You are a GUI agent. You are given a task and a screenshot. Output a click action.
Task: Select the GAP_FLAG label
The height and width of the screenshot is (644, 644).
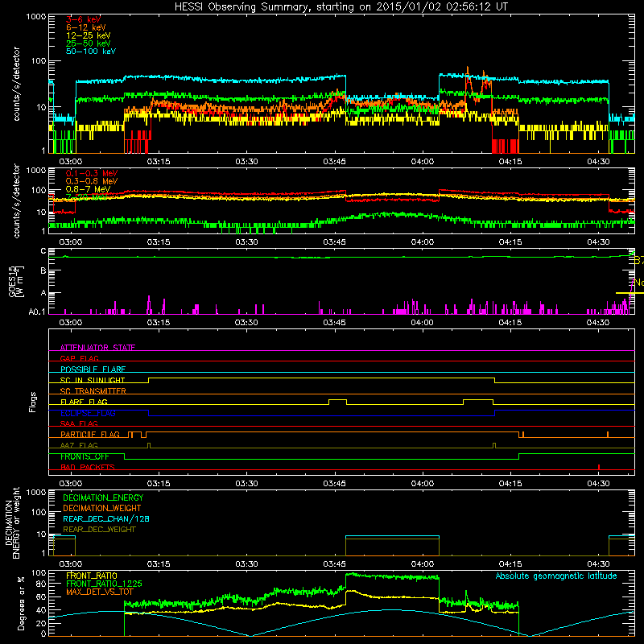(x=79, y=358)
